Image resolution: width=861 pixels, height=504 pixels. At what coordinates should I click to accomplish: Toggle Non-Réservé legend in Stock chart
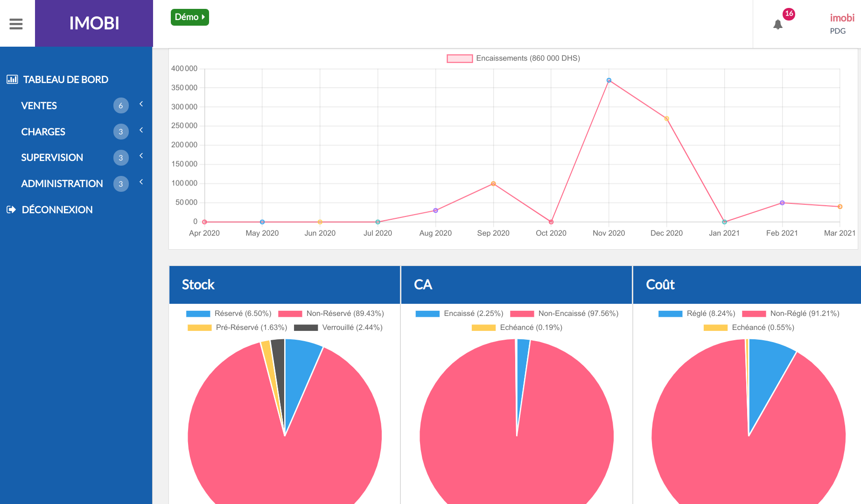(331, 314)
